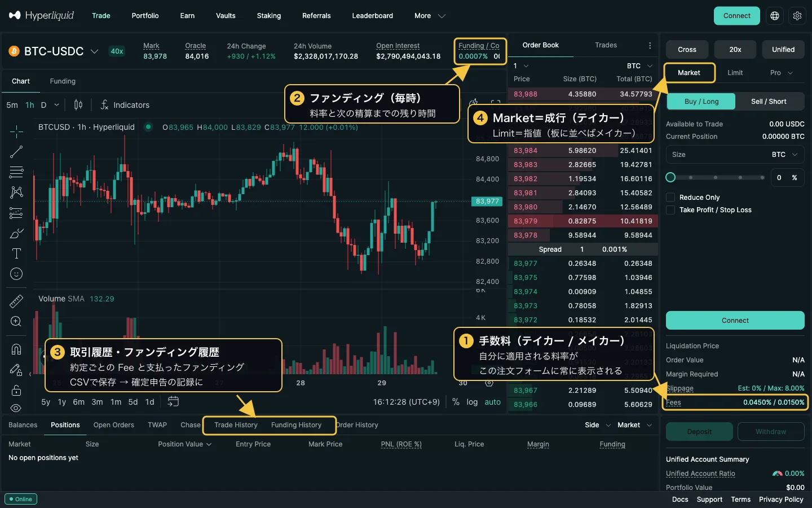Switch to the Sell / Short side
The image size is (812, 508).
769,102
